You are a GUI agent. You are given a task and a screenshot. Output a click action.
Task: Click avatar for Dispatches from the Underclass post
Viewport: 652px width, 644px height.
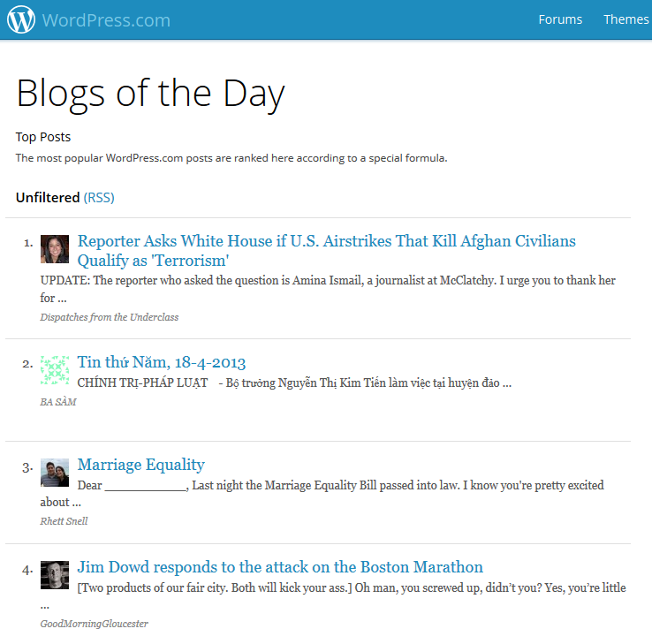coord(55,249)
